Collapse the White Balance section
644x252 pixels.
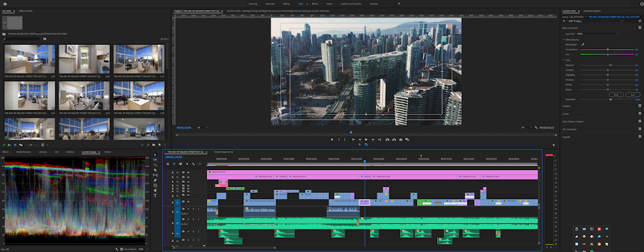coord(563,40)
